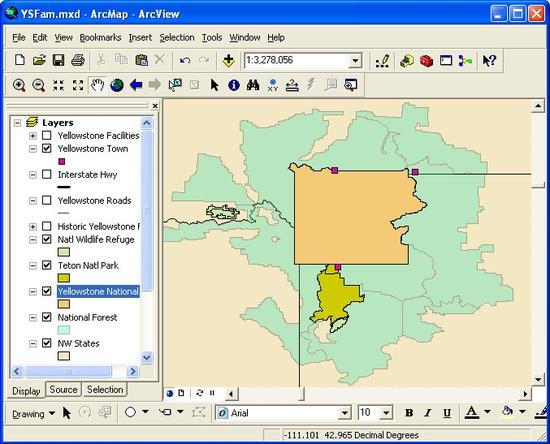Hide the National Forest layer

(x=47, y=317)
